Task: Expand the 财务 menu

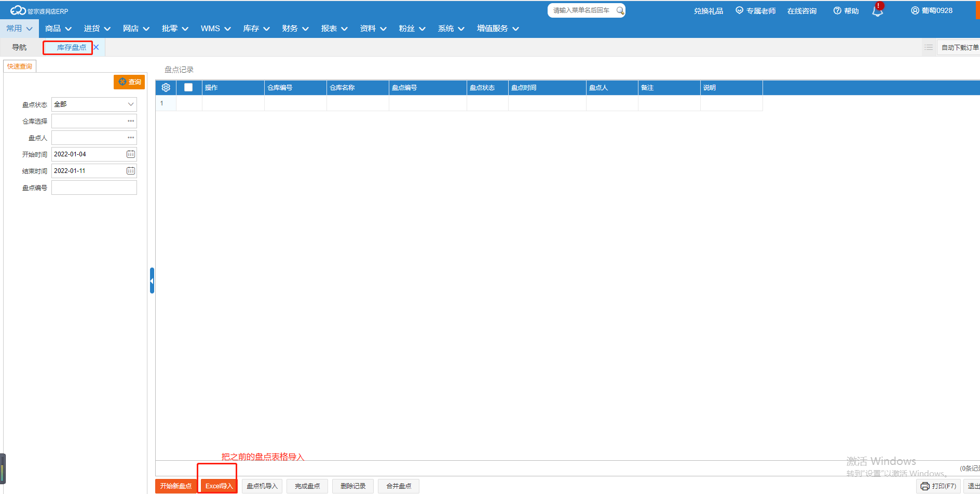Action: tap(295, 29)
